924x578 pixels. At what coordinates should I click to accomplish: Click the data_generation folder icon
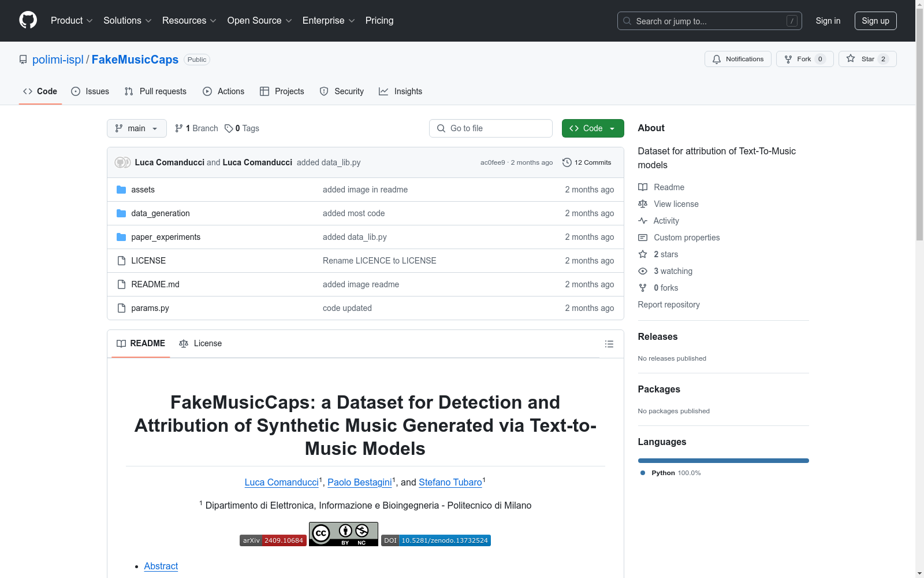click(121, 213)
